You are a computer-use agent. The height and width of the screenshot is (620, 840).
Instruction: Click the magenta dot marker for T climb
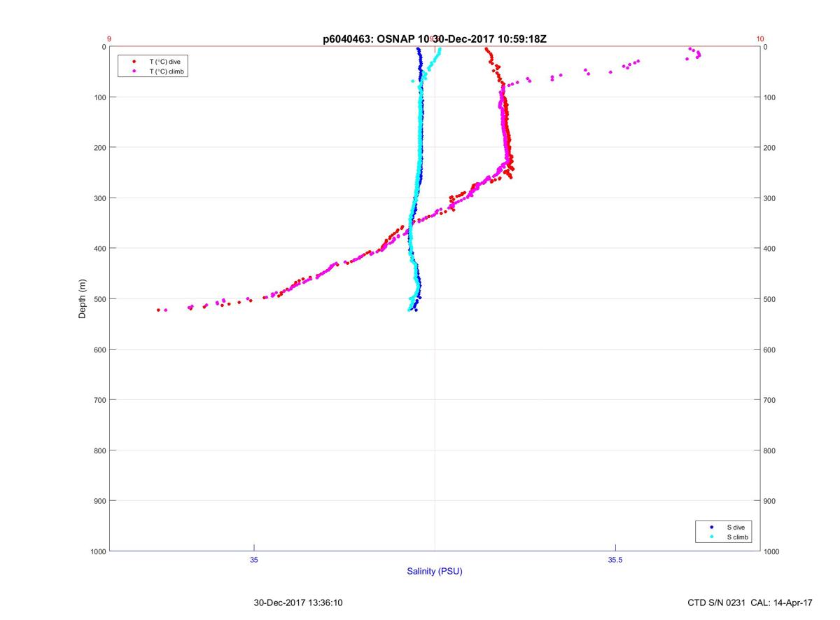tap(134, 71)
